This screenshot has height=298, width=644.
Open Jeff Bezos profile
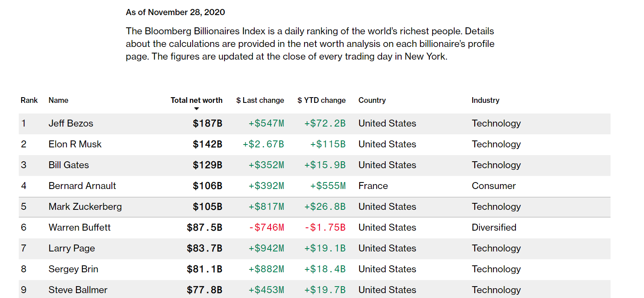pyautogui.click(x=71, y=123)
